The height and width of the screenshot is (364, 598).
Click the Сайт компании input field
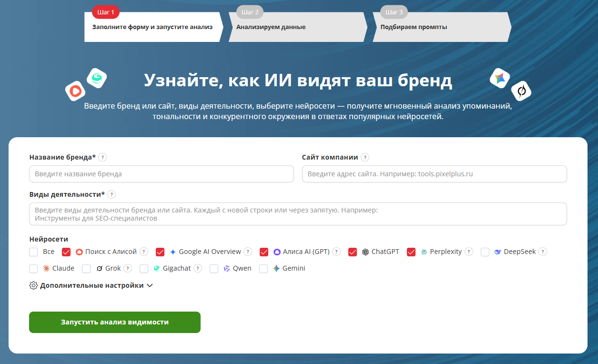point(434,174)
